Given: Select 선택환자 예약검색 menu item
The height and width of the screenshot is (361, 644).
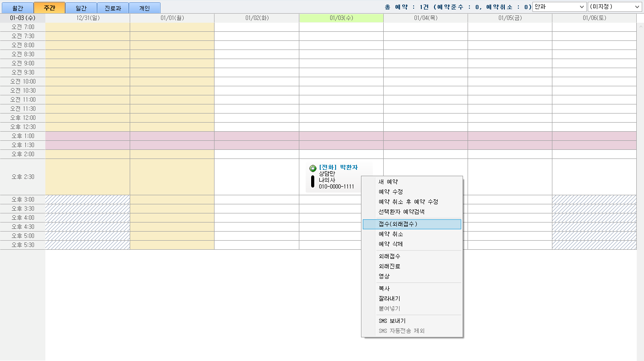Looking at the screenshot, I should pyautogui.click(x=401, y=212).
